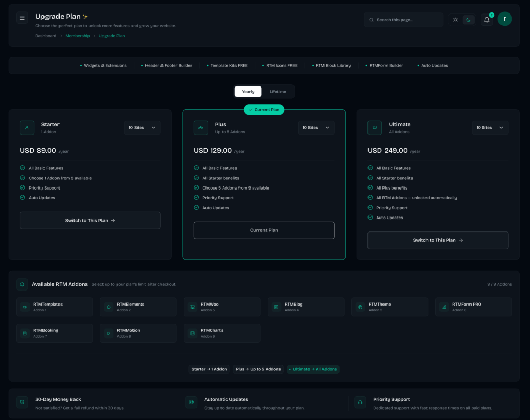Image resolution: width=530 pixels, height=420 pixels.
Task: Select the Ultimate → All Addons chip
Action: 313,369
